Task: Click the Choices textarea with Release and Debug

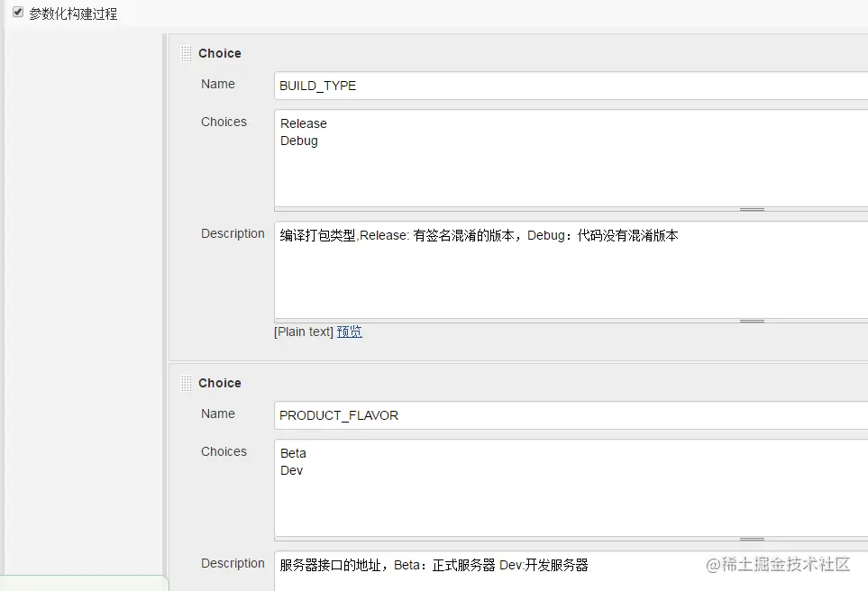Action: coord(571,159)
